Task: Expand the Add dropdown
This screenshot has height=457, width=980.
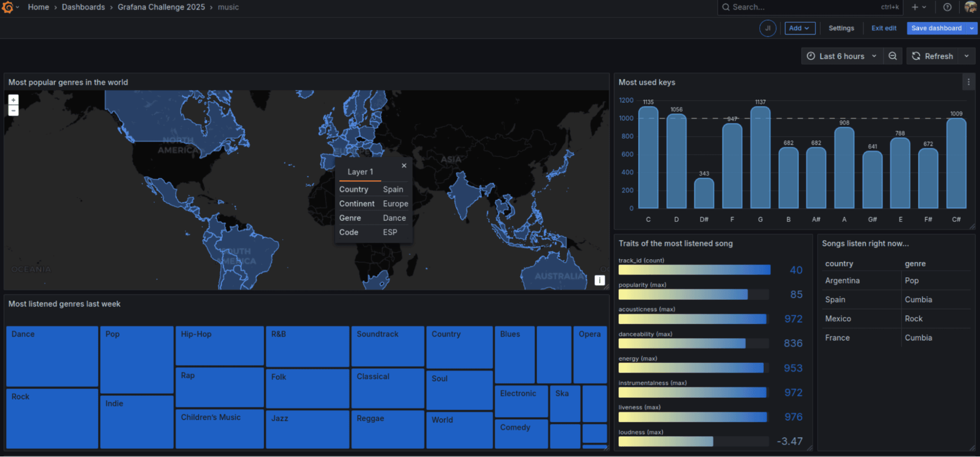Action: tap(800, 28)
